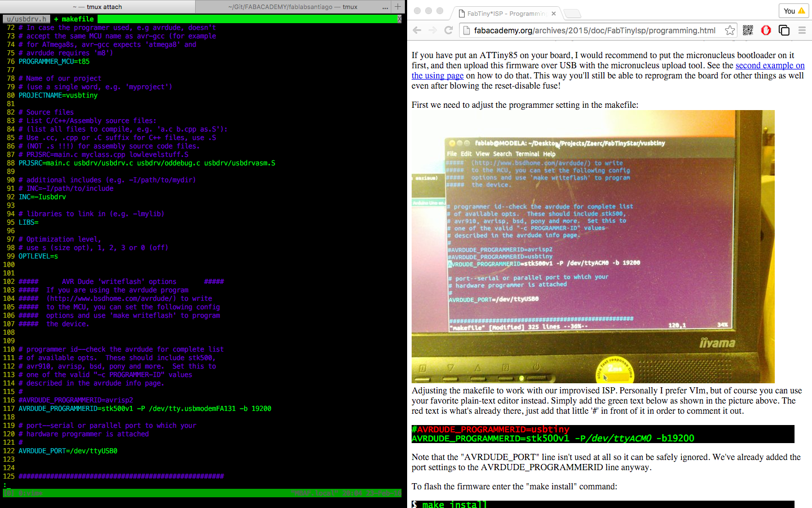
Task: Click '#AVRDUDE_PROGRAMMERID=usbtiny' in the web code block
Action: point(491,430)
